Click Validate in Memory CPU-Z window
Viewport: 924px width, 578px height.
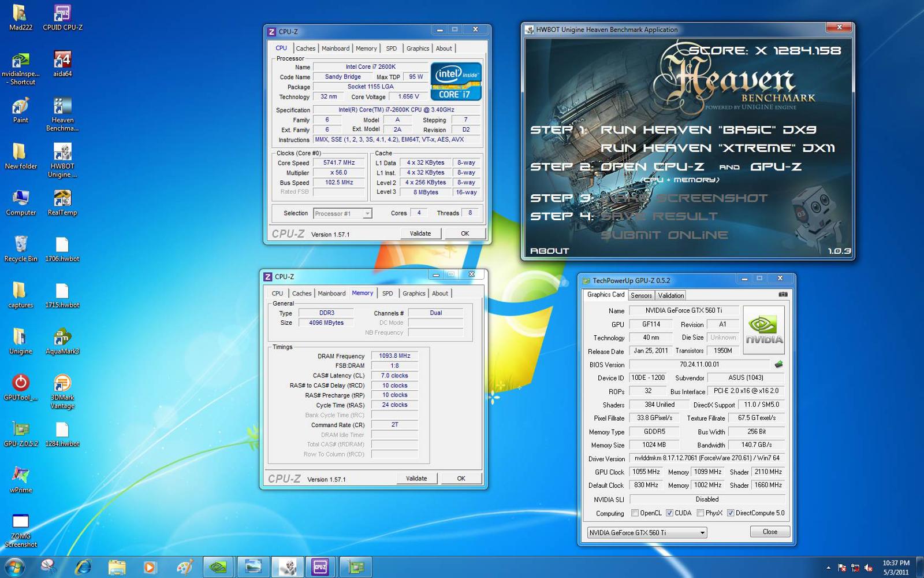416,479
